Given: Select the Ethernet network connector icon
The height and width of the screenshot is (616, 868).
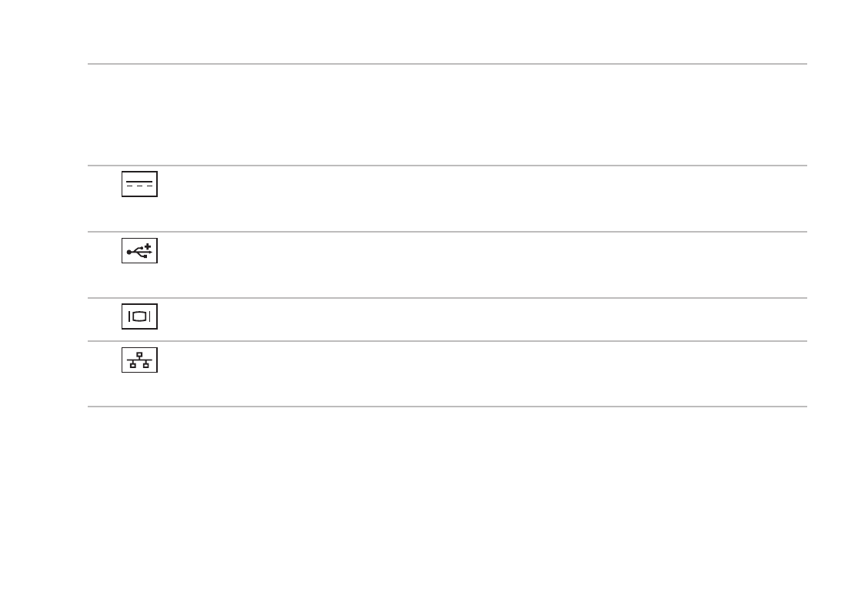Looking at the screenshot, I should [139, 360].
